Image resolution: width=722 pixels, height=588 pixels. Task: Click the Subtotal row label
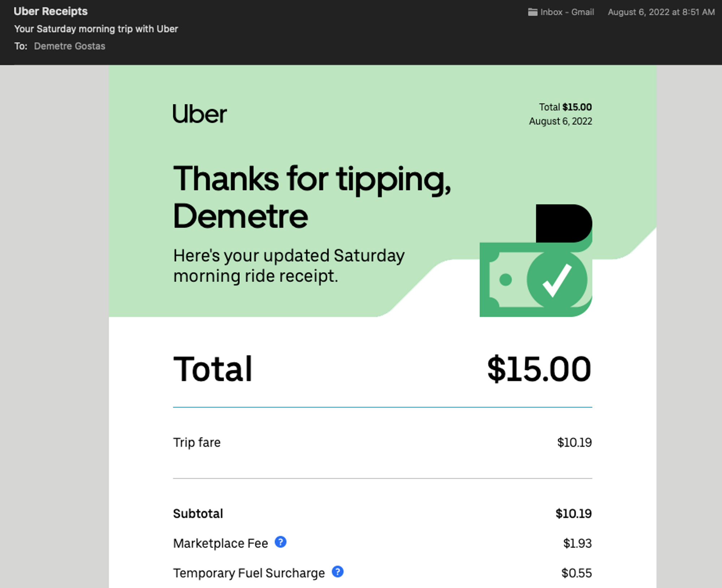[198, 514]
